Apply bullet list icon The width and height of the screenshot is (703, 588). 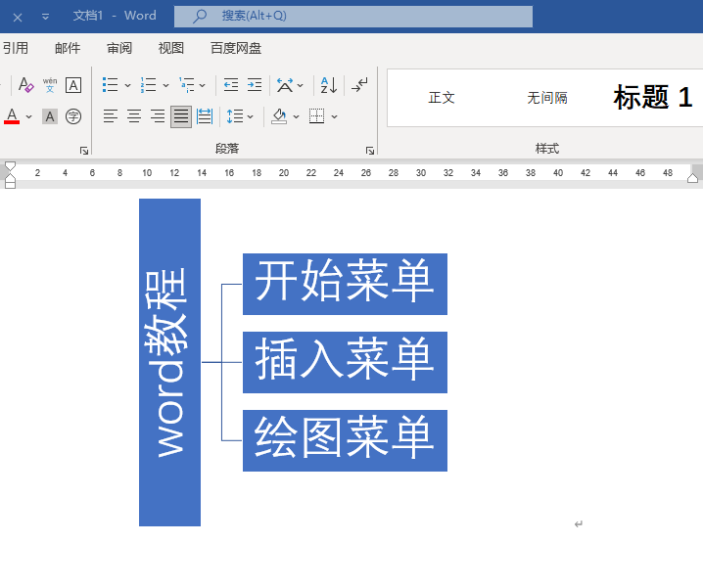pyautogui.click(x=110, y=85)
